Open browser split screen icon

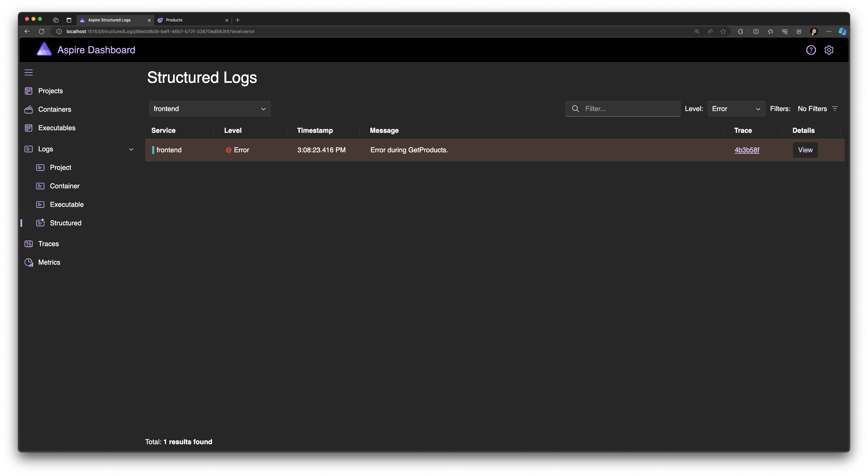756,31
